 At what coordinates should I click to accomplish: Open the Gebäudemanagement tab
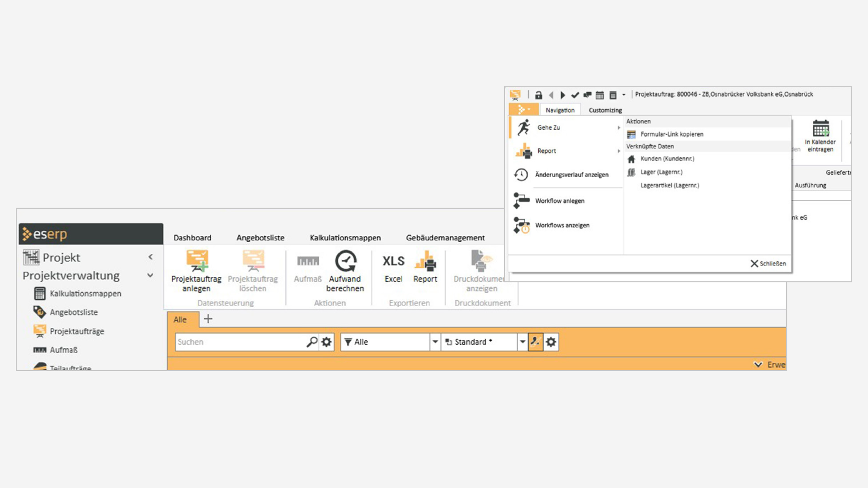pyautogui.click(x=445, y=238)
